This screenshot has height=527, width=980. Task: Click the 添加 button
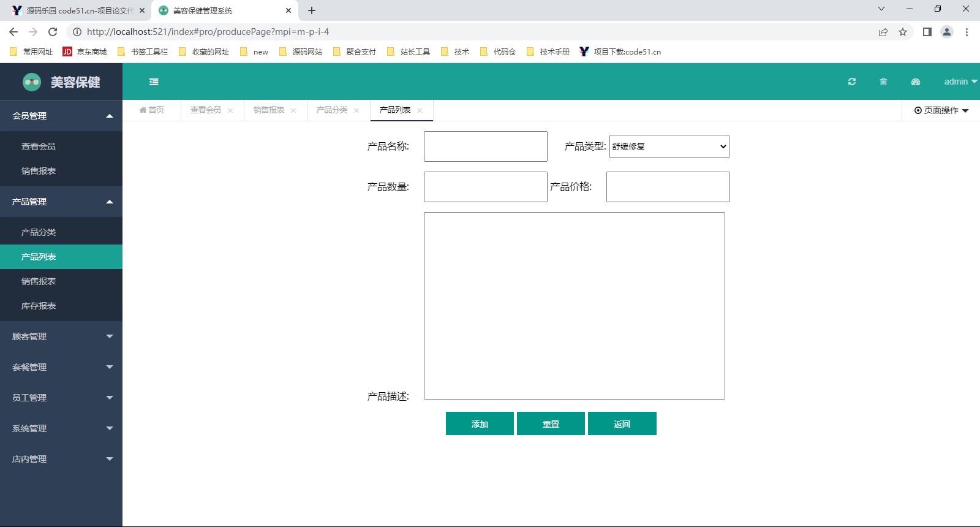tap(480, 423)
